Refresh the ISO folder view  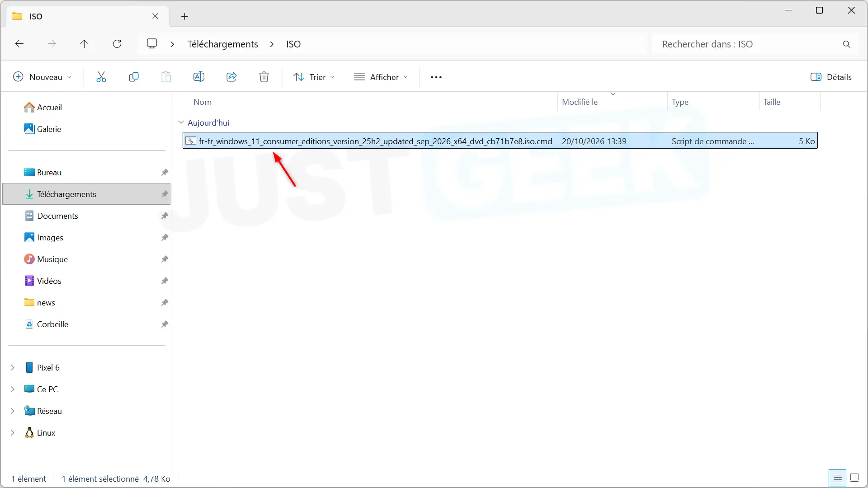[x=117, y=44]
